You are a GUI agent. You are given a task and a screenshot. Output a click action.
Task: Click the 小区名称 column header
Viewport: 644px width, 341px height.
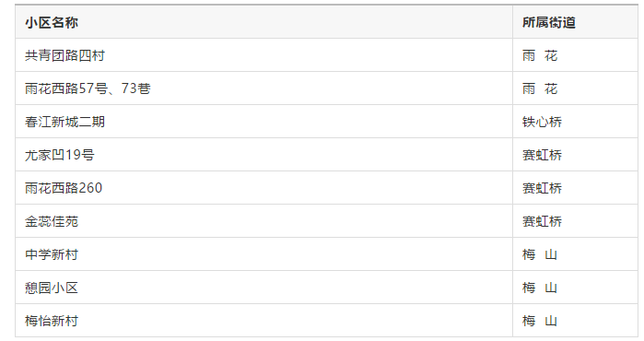click(x=263, y=22)
